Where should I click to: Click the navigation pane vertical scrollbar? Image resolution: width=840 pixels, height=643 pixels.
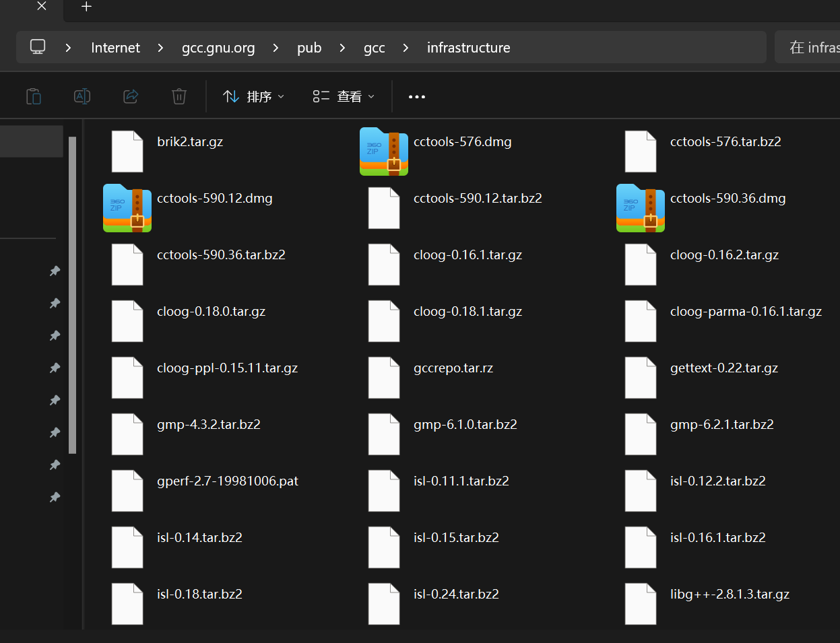point(72,295)
